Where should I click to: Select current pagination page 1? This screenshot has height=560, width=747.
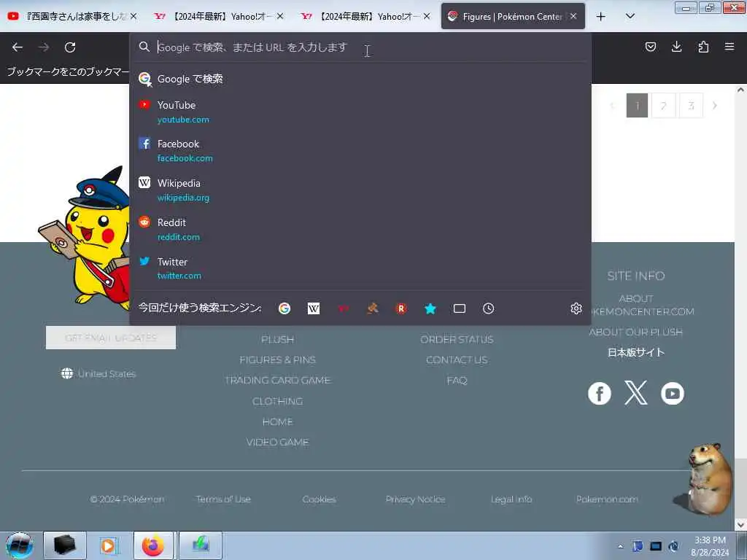[x=637, y=105]
